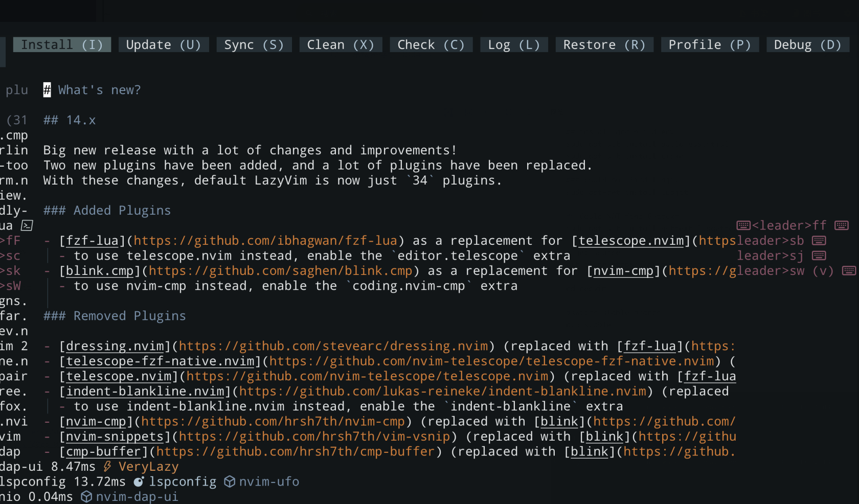859x504 pixels.
Task: Open URL github.com/hrsh7th/vim-vsnip
Action: click(314, 437)
